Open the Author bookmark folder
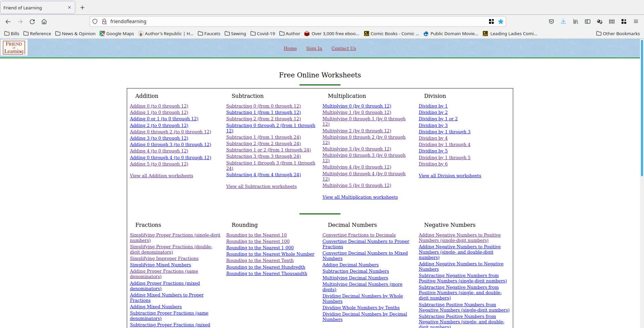Screen dimensions: 644x328 point(290,34)
